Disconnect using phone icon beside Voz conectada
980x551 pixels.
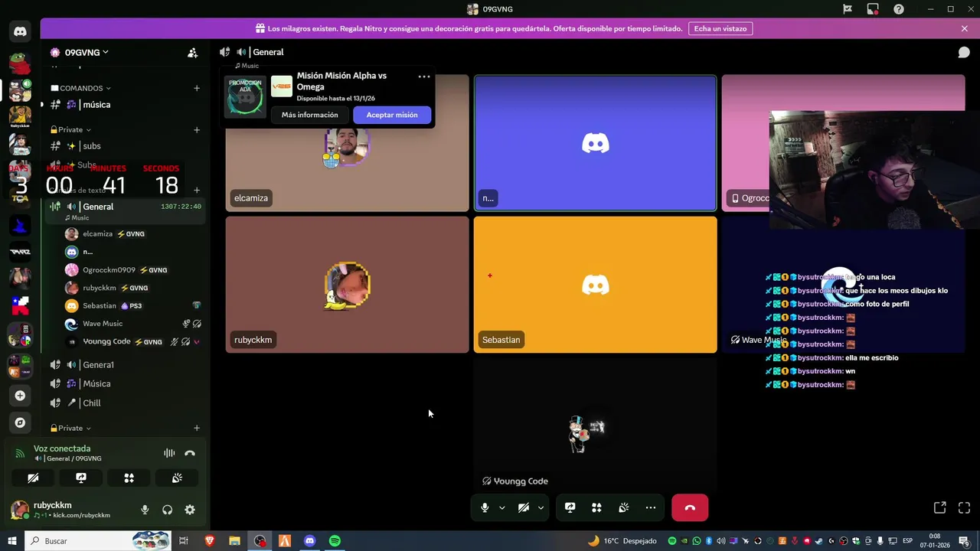point(190,453)
